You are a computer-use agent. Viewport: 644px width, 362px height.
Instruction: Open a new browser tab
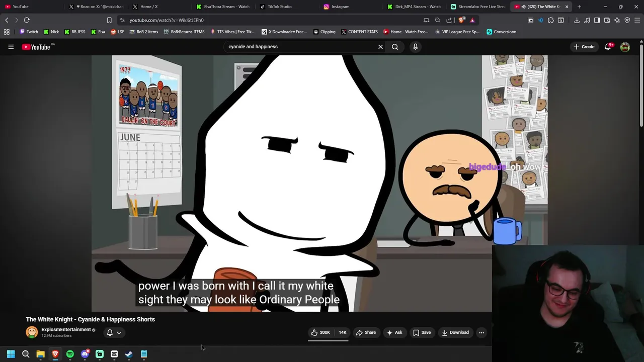[x=579, y=7]
